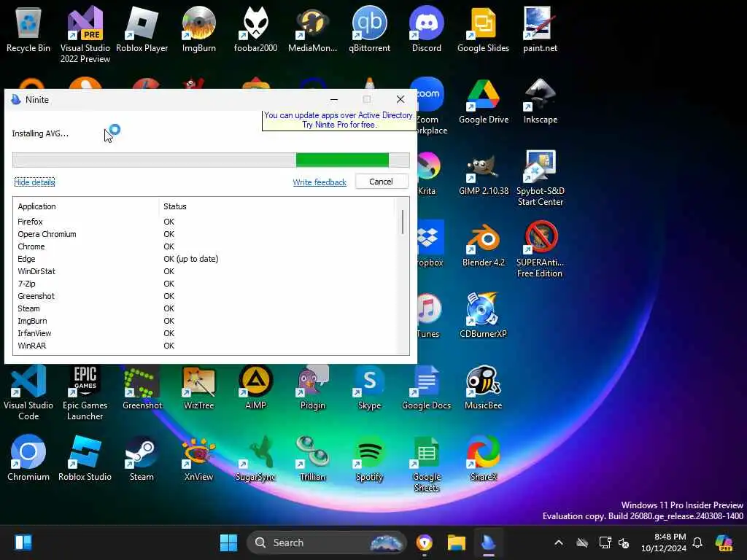The width and height of the screenshot is (747, 560).
Task: Open File Explorer from the taskbar
Action: [457, 542]
